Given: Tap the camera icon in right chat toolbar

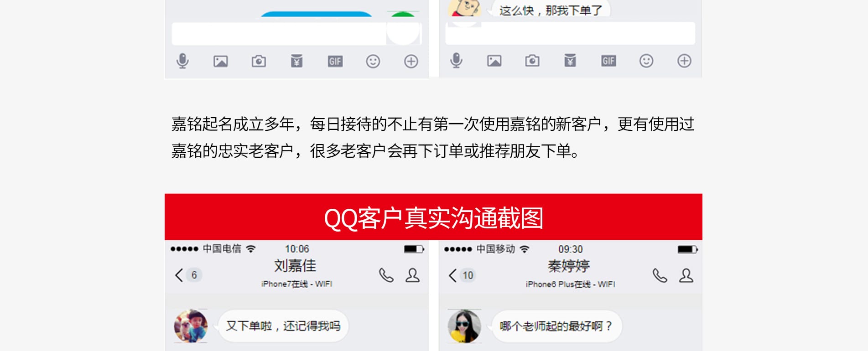Looking at the screenshot, I should pos(532,61).
